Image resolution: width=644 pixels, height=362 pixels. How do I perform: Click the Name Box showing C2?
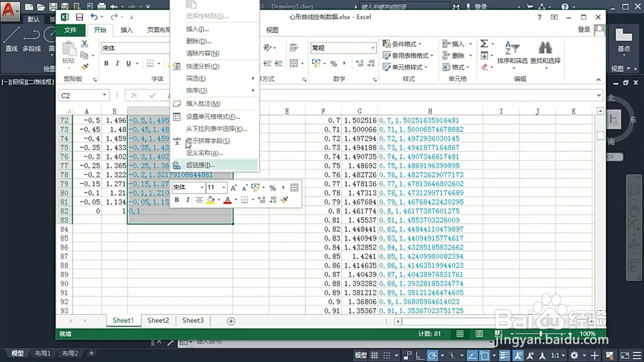pos(84,96)
